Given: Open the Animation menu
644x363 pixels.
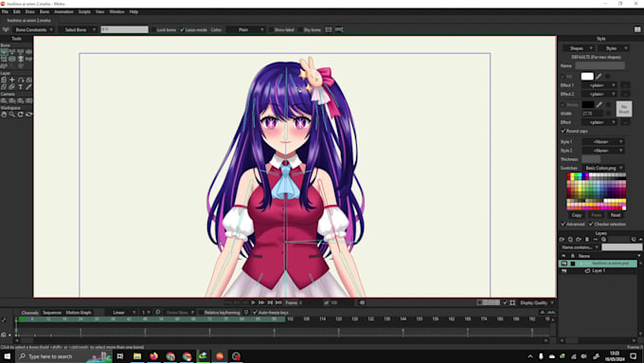Looking at the screenshot, I should tap(63, 12).
